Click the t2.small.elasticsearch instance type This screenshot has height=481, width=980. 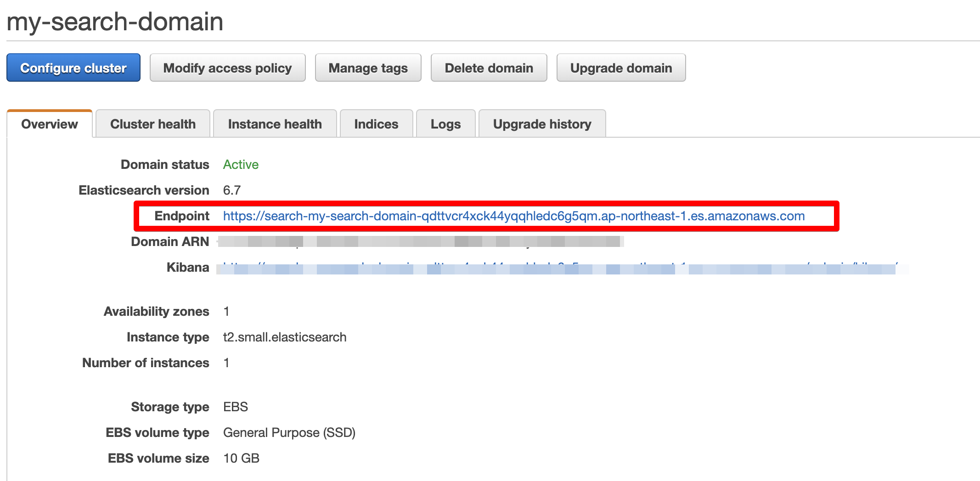pyautogui.click(x=284, y=337)
